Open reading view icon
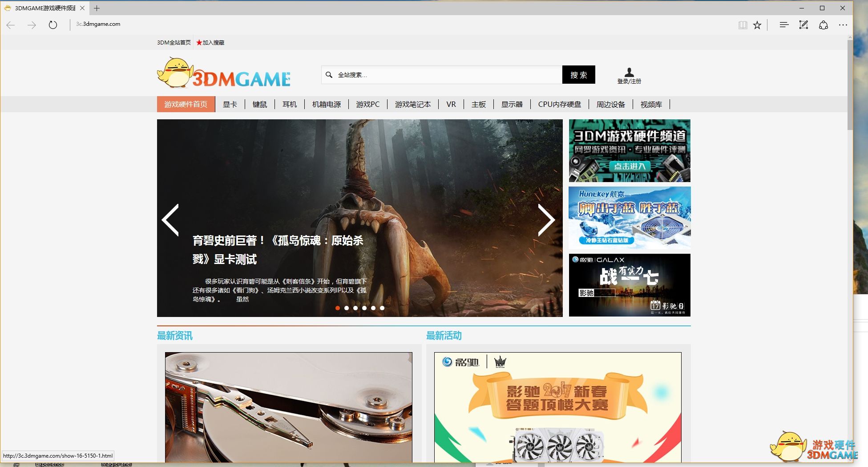The image size is (868, 467). tap(743, 25)
